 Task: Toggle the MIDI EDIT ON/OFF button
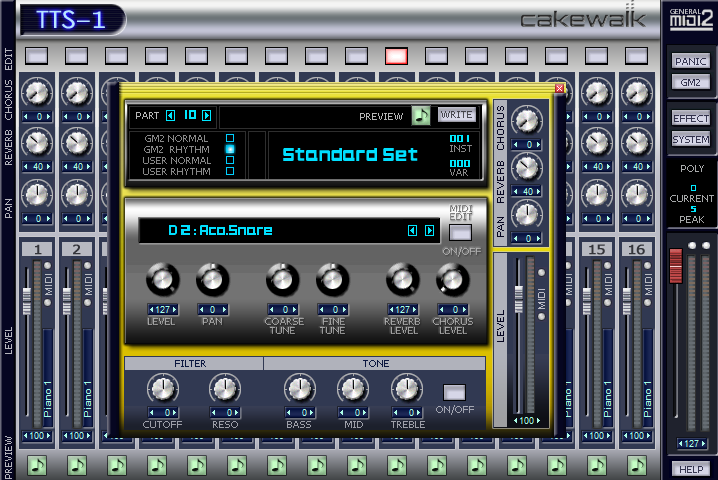[x=460, y=233]
